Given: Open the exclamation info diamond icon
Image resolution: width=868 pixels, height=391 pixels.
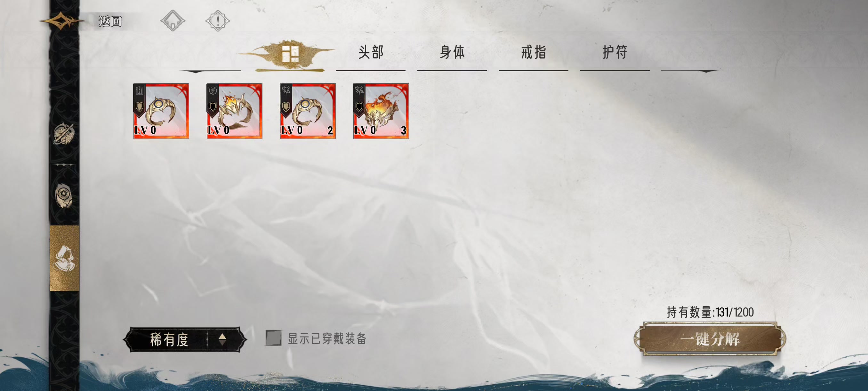Looking at the screenshot, I should pyautogui.click(x=218, y=21).
